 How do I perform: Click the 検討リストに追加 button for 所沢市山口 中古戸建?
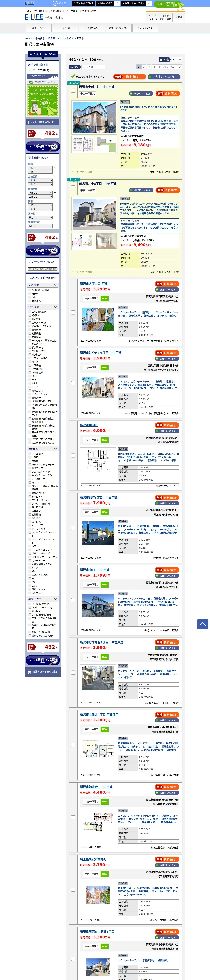(x=167, y=576)
